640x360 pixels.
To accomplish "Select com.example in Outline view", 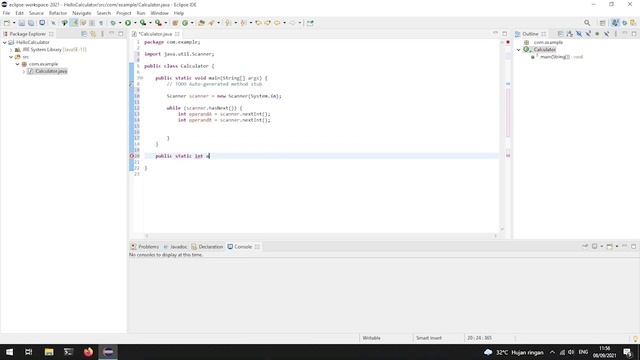I will pos(548,42).
